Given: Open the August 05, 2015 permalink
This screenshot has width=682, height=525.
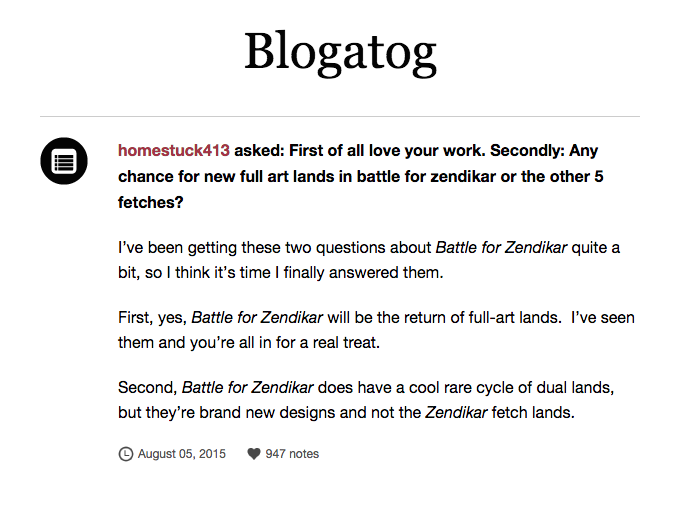Looking at the screenshot, I should click(x=182, y=454).
